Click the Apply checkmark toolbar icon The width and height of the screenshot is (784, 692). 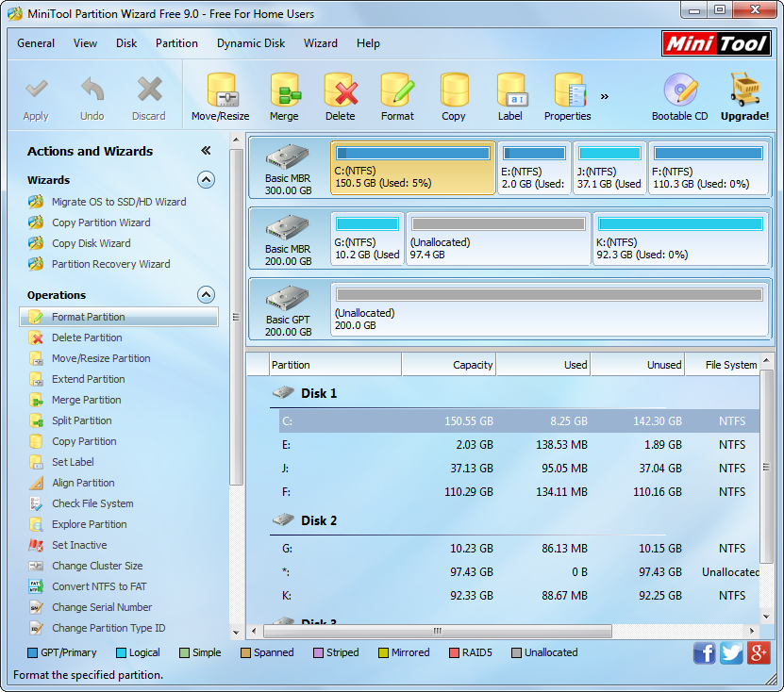[x=36, y=90]
